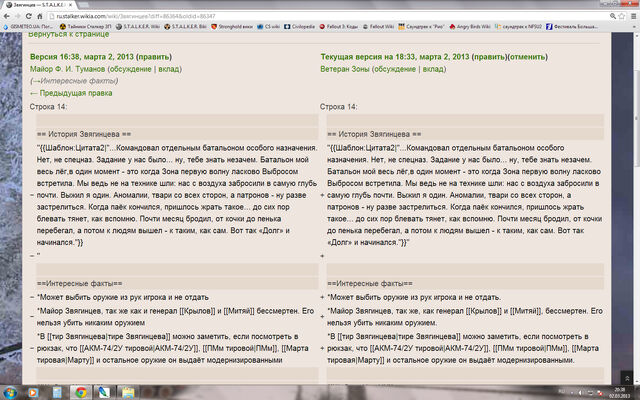Open the Chrome menu icon

click(633, 16)
